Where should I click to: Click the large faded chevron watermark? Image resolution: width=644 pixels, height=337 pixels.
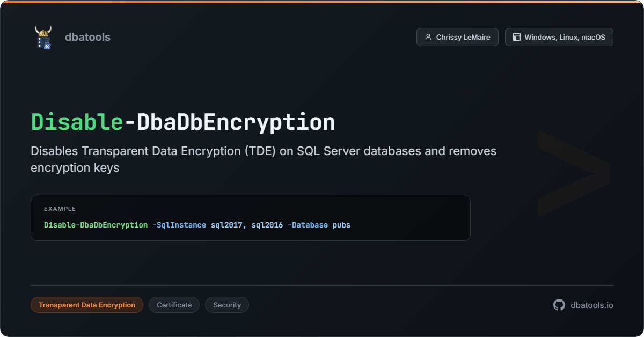coord(573,173)
